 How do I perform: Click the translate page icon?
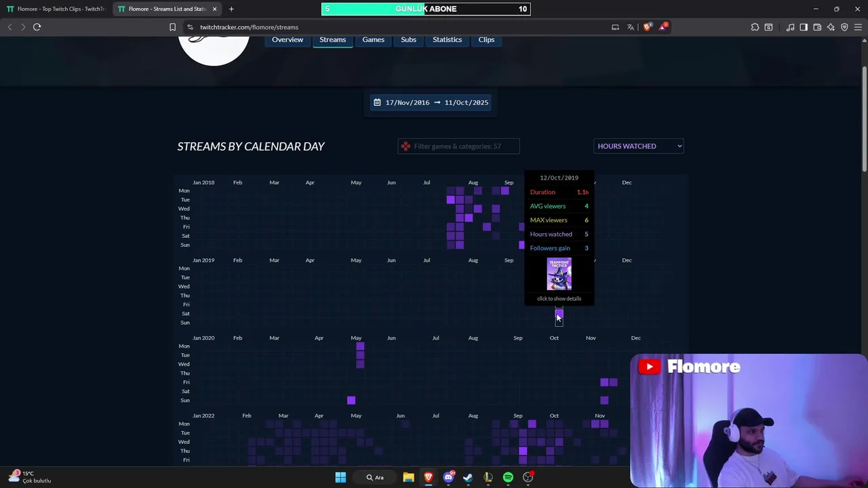[x=631, y=27]
